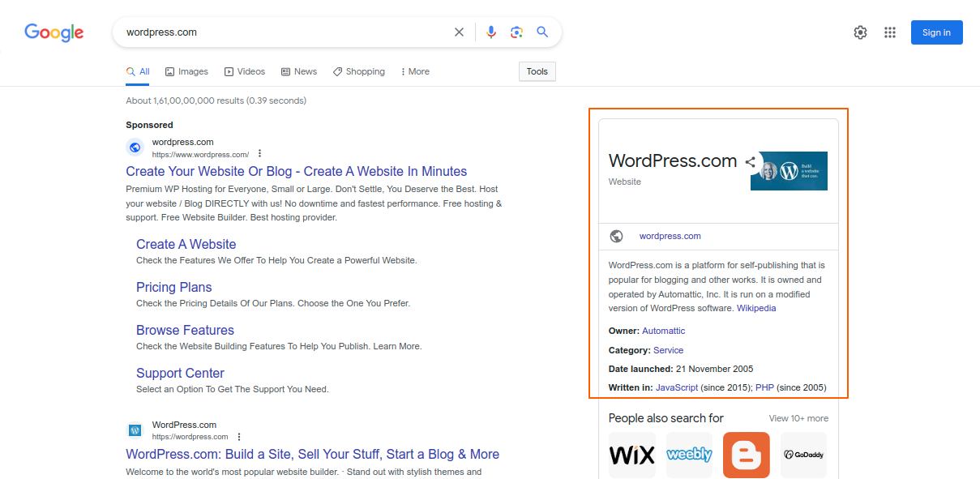Open the Tools button
Screen dimensions: 980x479
pos(537,71)
